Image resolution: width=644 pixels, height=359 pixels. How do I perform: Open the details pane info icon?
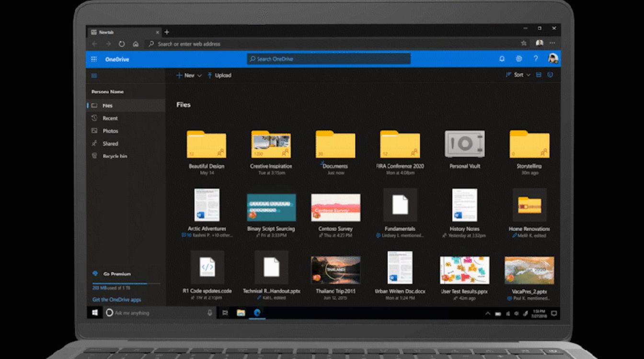coord(550,75)
